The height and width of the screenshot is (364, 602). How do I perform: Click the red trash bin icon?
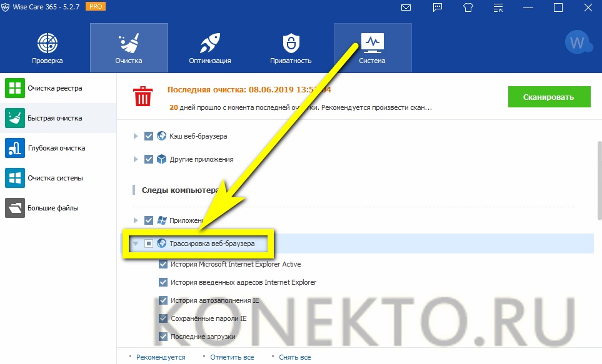pos(143,96)
